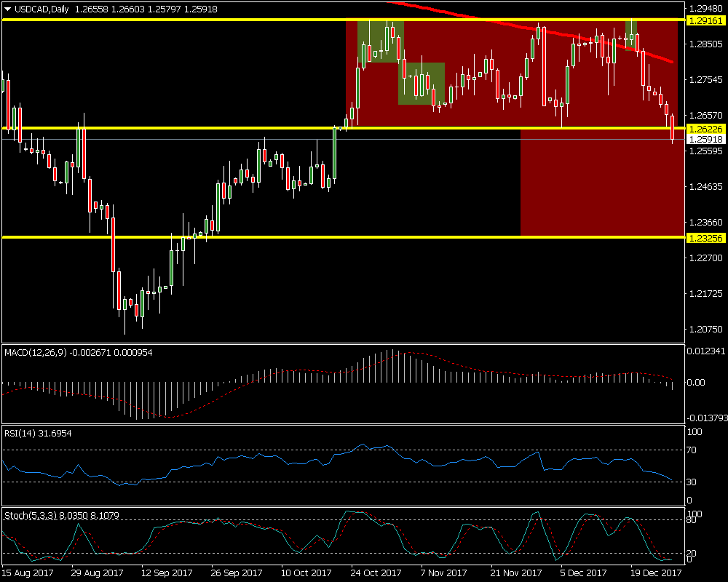Click the current price label 1.25918
Screen dimensions: 728x582
coord(705,139)
